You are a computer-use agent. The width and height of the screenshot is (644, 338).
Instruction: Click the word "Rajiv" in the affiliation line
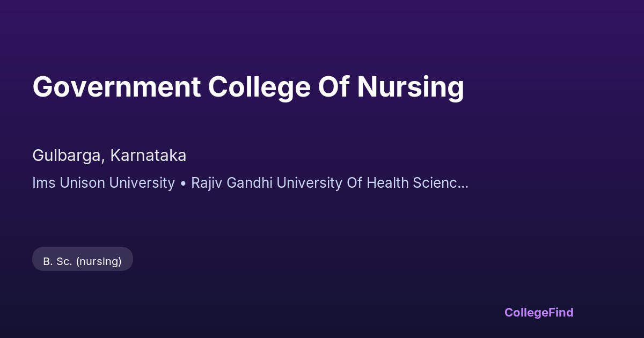pyautogui.click(x=207, y=183)
